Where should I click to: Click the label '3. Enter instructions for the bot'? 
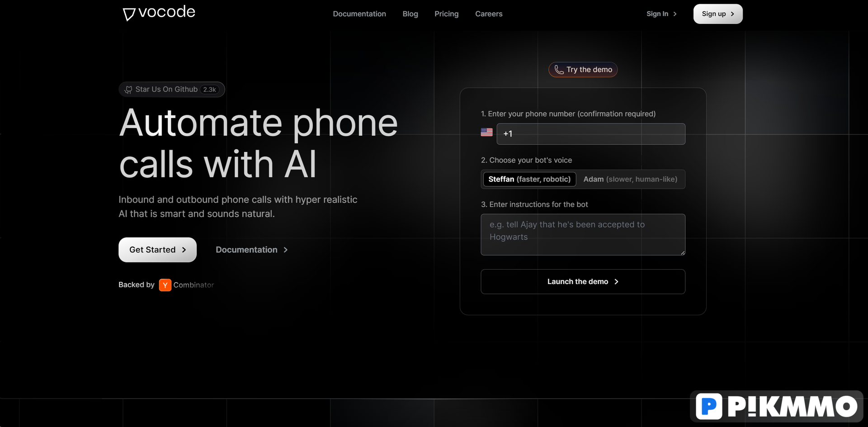[x=534, y=204]
